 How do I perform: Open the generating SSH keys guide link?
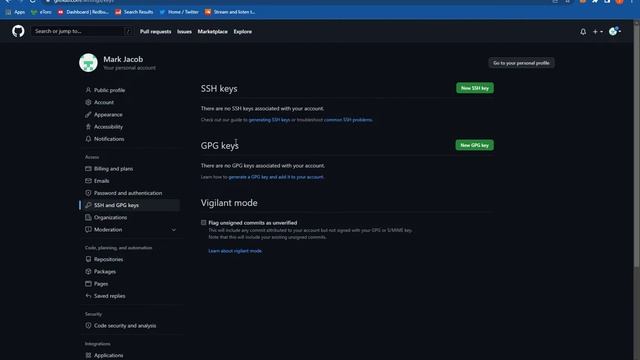tap(269, 120)
